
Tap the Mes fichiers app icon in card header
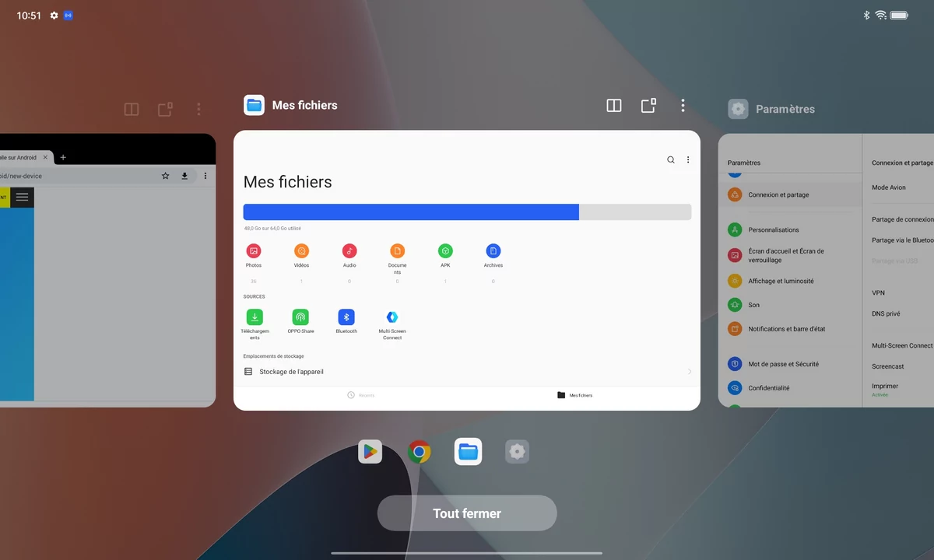coord(254,105)
